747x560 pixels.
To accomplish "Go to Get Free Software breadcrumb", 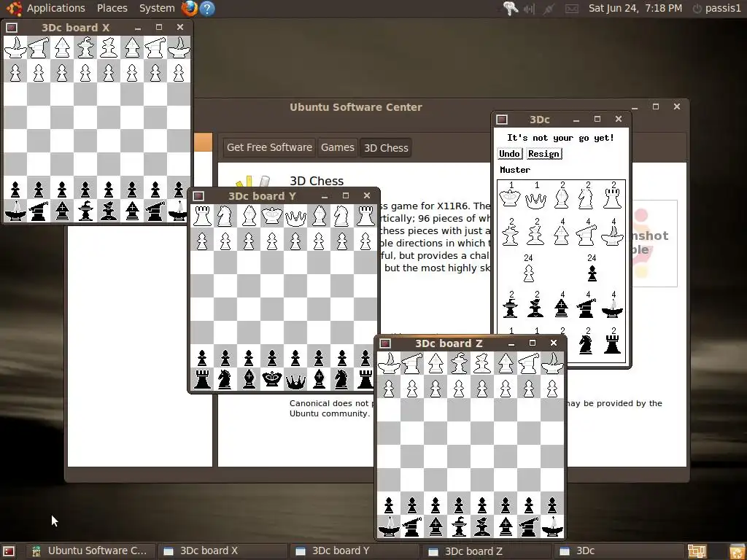I will tap(269, 147).
